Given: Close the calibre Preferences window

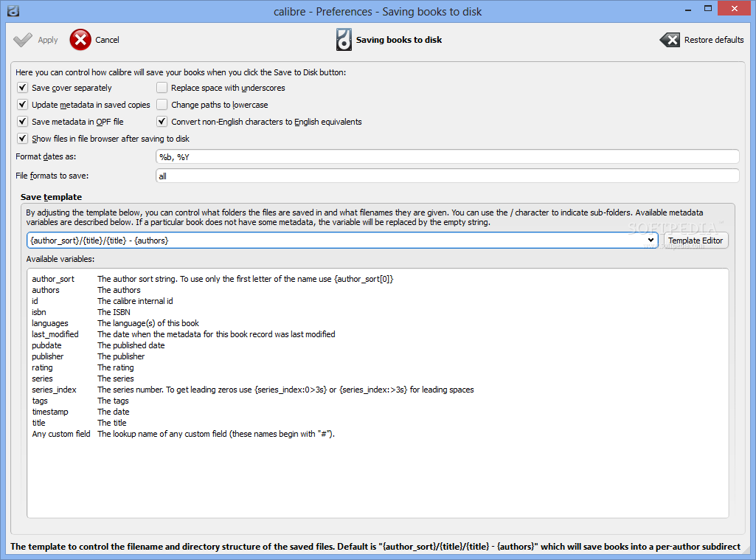Looking at the screenshot, I should point(735,9).
